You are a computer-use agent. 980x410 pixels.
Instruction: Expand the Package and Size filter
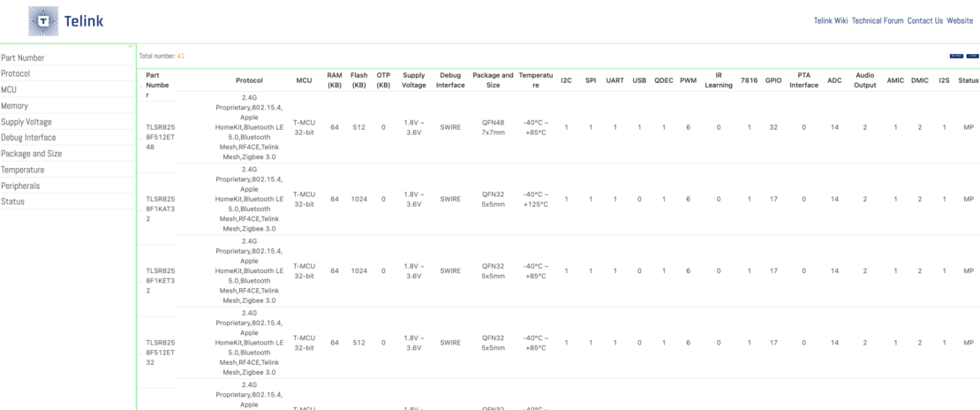pos(67,154)
